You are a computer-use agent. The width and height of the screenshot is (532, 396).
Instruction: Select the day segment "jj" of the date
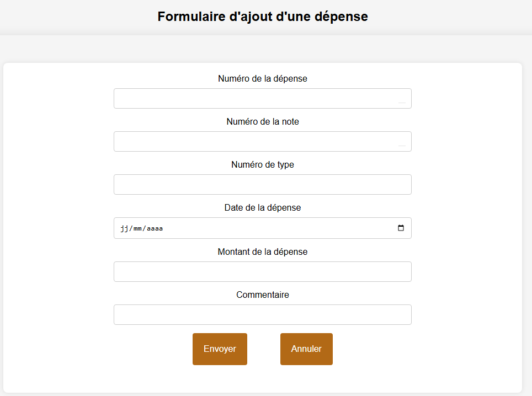(124, 228)
